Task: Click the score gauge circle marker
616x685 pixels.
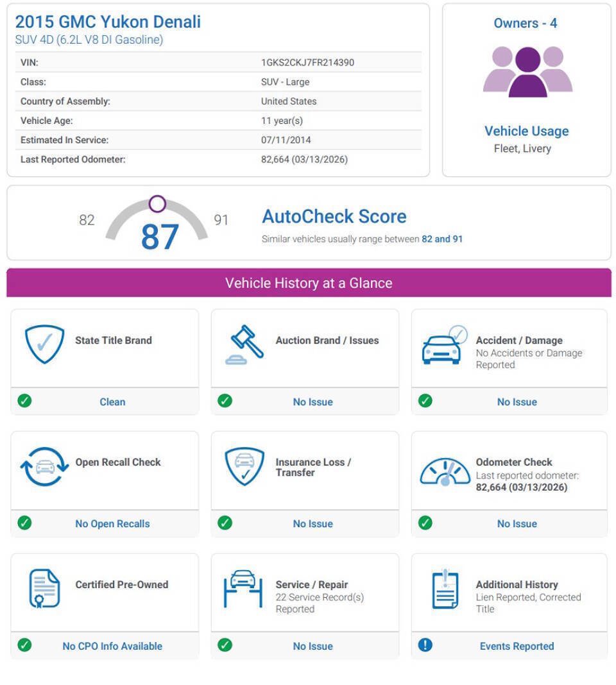Action: point(157,203)
